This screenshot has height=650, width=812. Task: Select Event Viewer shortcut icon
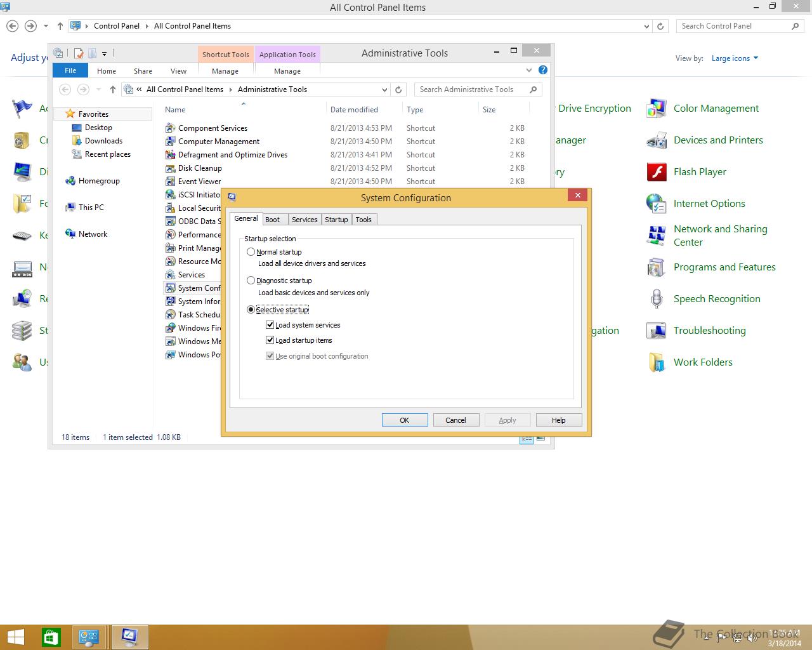170,182
